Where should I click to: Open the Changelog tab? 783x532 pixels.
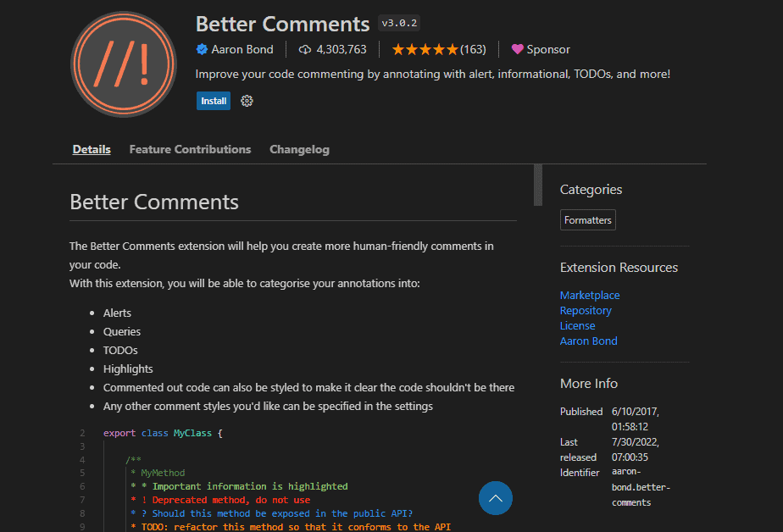(300, 149)
